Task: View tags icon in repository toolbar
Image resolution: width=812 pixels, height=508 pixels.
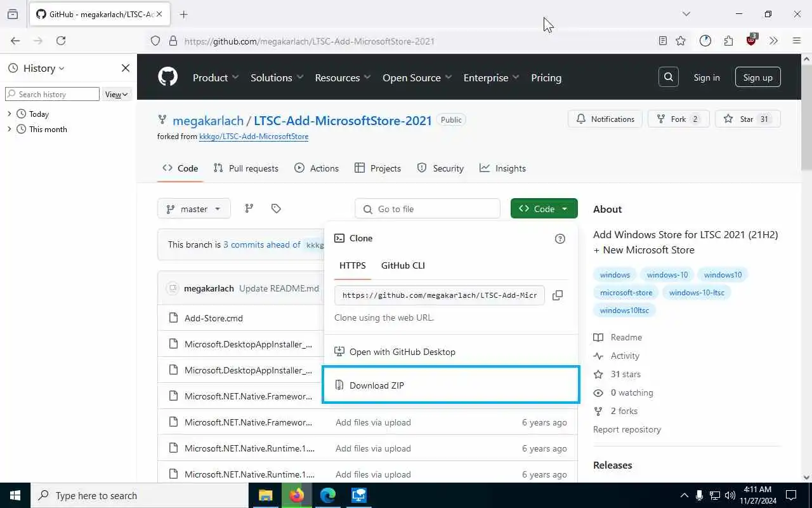Action: (276, 208)
